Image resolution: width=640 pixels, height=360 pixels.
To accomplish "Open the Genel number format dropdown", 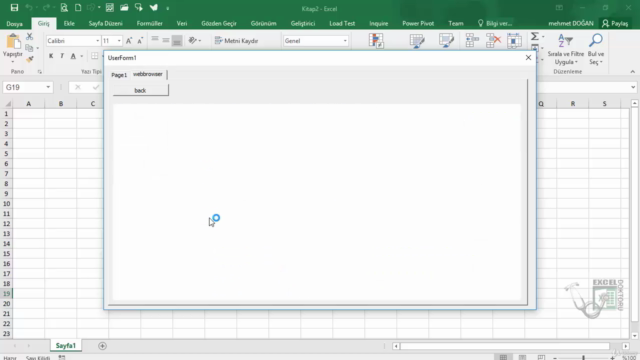I will coord(345,41).
